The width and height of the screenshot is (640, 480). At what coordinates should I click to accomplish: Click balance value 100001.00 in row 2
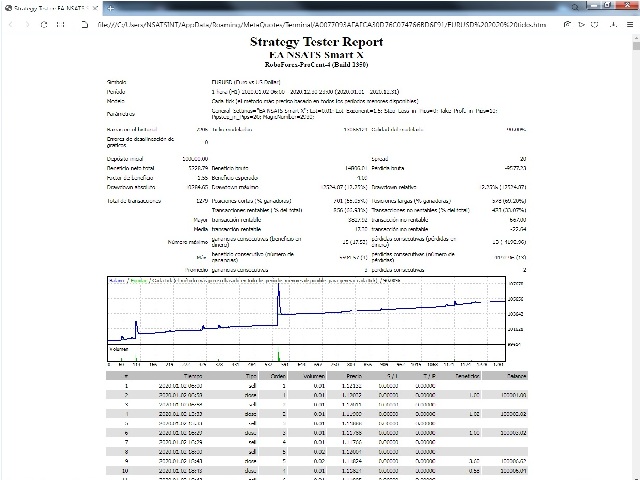click(514, 395)
